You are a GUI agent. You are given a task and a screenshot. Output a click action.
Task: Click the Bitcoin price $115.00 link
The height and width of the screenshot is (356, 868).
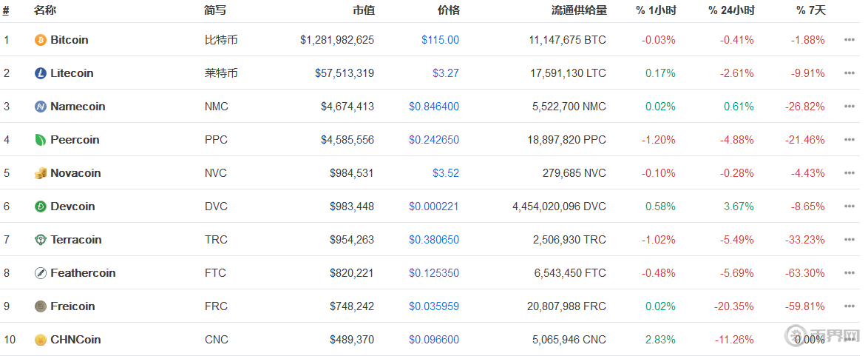(440, 40)
